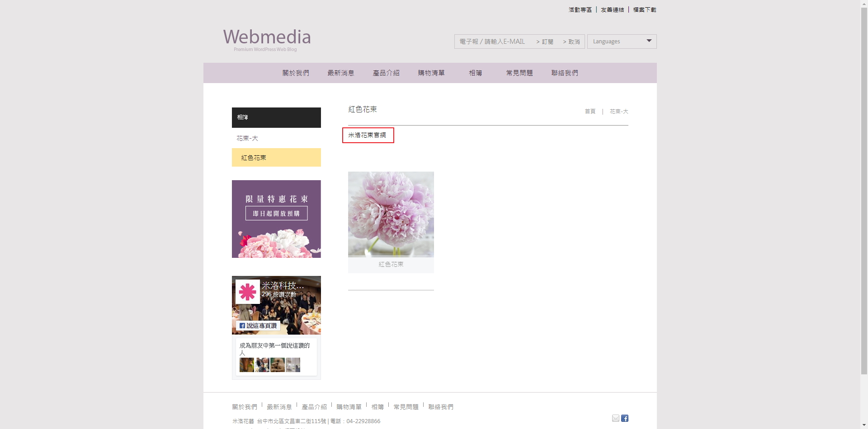Click the pink asterisk Facebook page avatar

pos(247,292)
